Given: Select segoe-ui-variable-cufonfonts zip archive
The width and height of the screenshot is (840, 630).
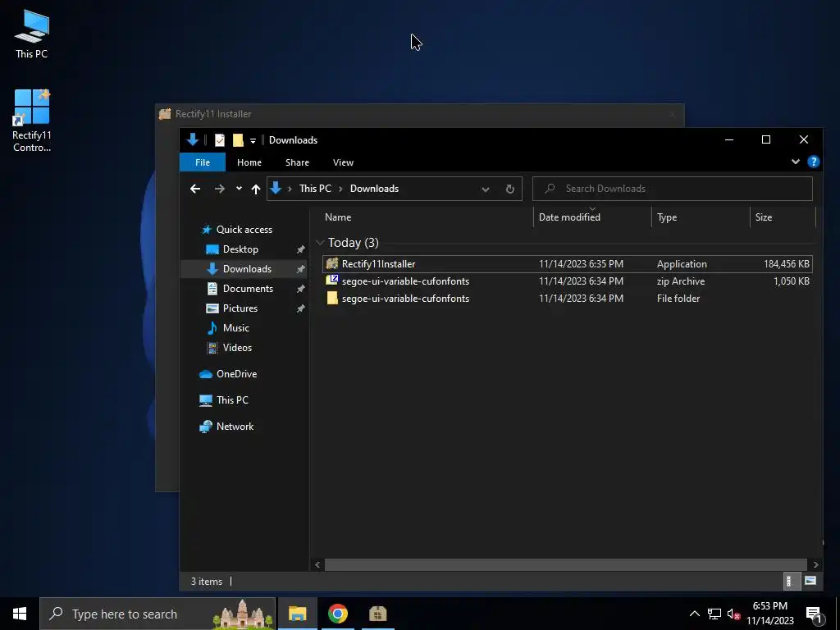Looking at the screenshot, I should [568, 281].
